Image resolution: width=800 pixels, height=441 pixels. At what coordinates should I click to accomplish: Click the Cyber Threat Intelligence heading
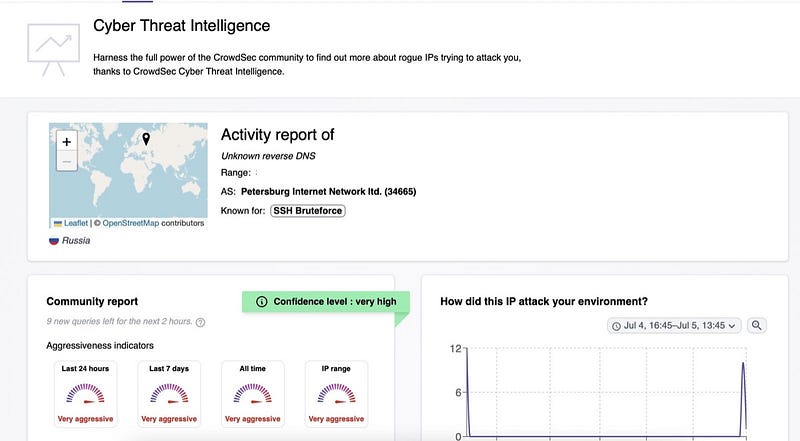(x=182, y=26)
